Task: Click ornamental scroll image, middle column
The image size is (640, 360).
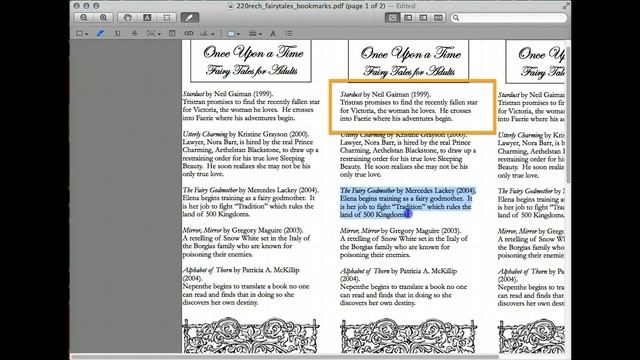Action: pyautogui.click(x=408, y=336)
